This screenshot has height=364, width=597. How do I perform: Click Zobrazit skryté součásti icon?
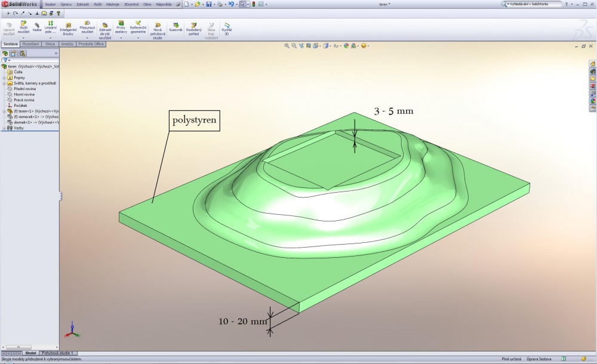[x=104, y=25]
